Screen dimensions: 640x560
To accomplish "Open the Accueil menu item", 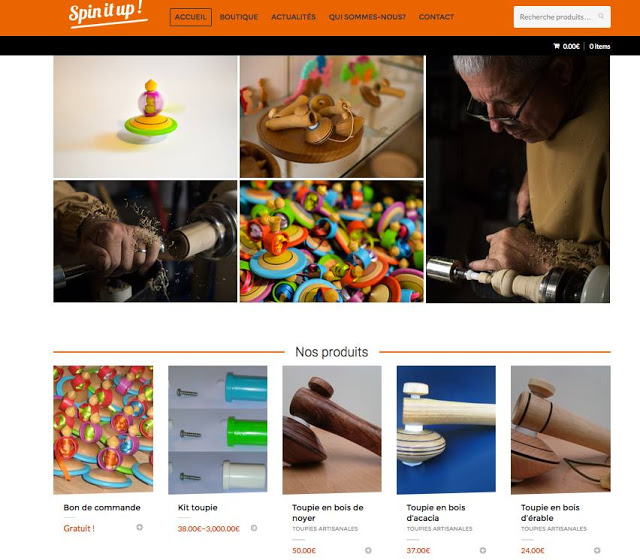I will point(191,17).
